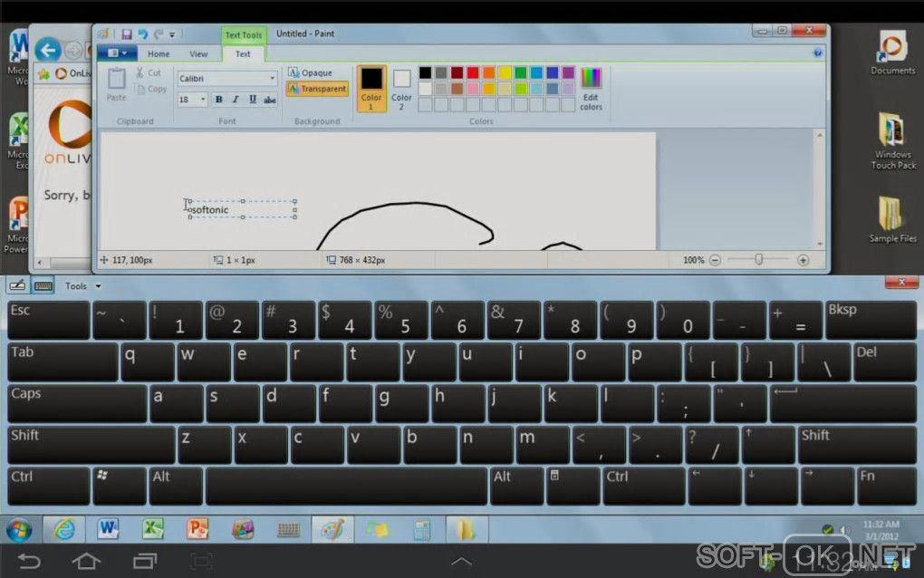The width and height of the screenshot is (924, 578).
Task: Open the Sample Files desktop folder
Action: [893, 219]
